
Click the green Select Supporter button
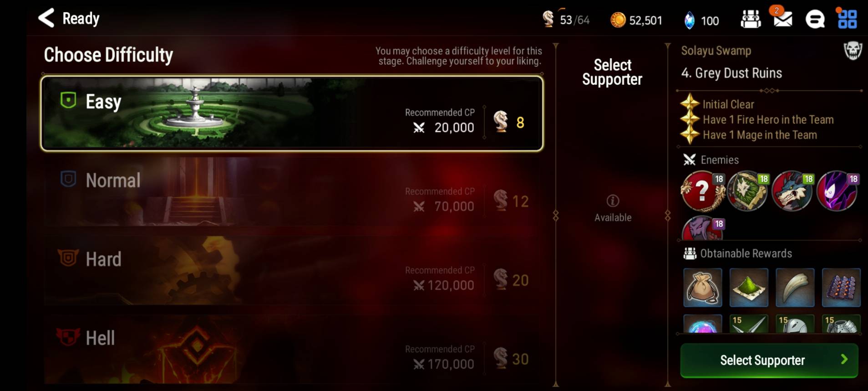click(x=769, y=360)
